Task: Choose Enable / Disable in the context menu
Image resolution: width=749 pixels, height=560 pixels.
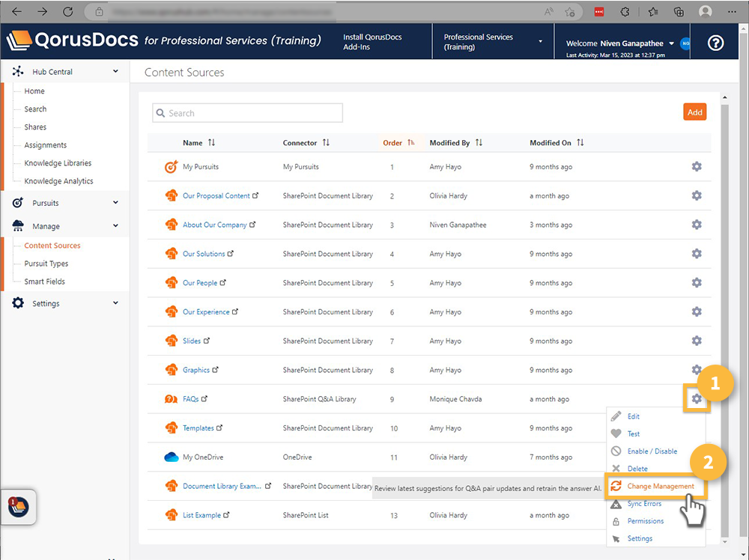Action: [x=652, y=451]
